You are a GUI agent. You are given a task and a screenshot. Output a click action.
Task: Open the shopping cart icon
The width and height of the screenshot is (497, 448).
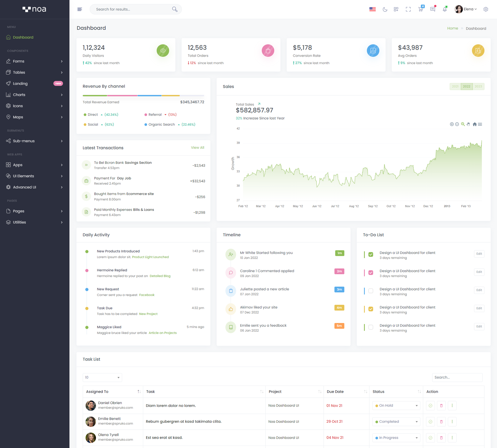coord(420,9)
